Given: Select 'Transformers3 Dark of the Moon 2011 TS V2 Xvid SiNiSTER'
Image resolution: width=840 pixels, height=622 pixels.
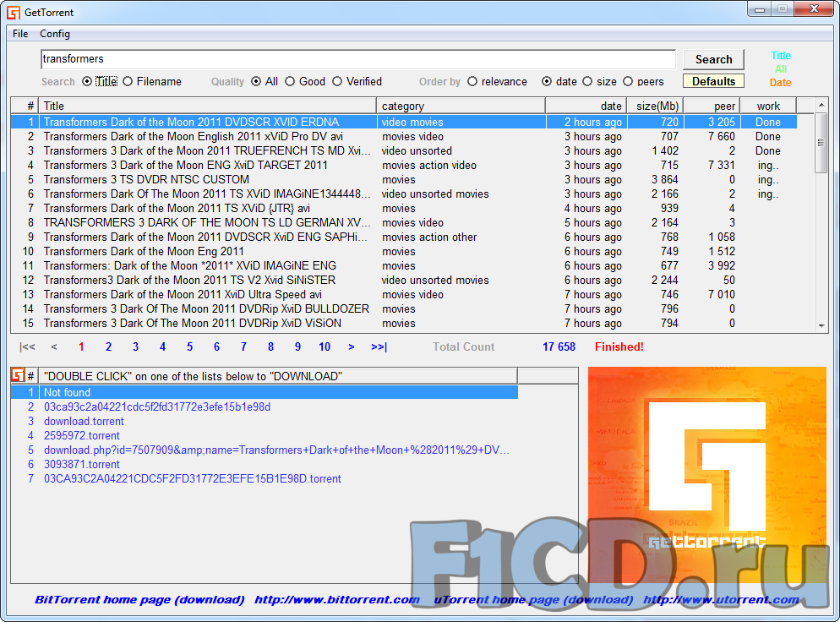Looking at the screenshot, I should pyautogui.click(x=404, y=281).
